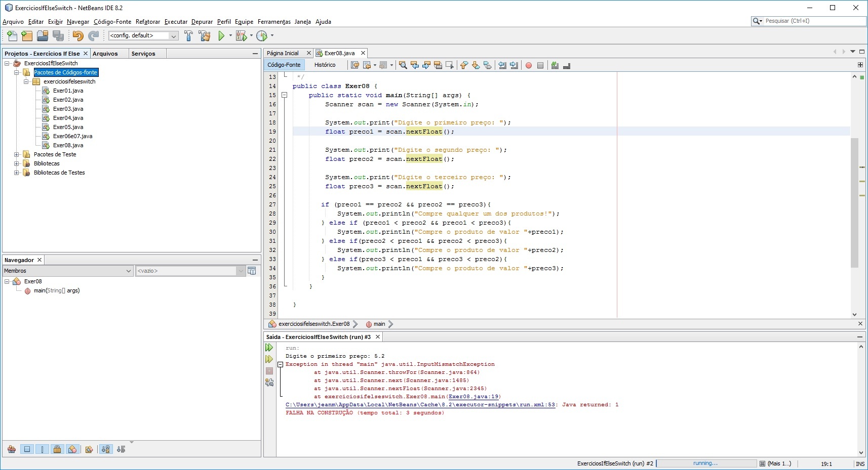Click the Clean and Build broom icon

(205, 36)
